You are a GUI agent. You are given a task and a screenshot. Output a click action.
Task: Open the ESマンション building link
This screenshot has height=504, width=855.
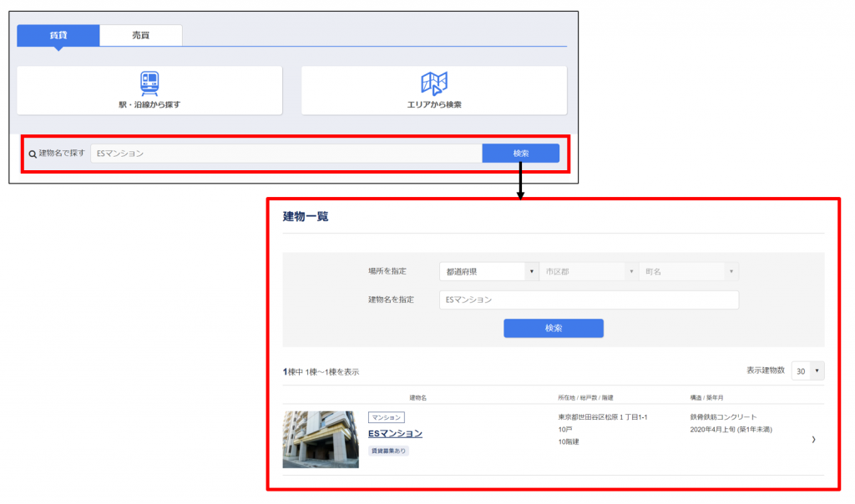(395, 434)
